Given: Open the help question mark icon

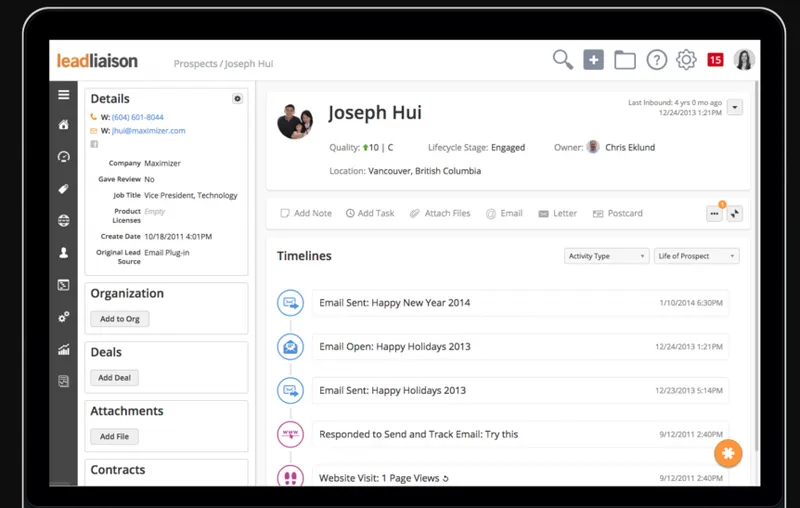Looking at the screenshot, I should coord(657,60).
